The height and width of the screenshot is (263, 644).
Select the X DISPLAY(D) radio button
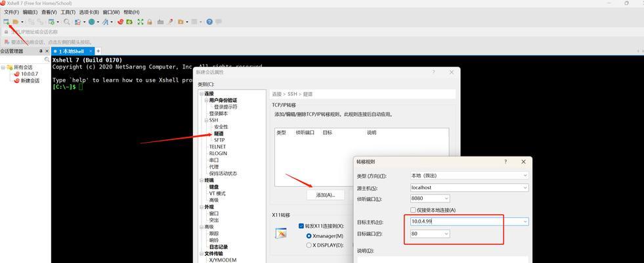click(309, 245)
